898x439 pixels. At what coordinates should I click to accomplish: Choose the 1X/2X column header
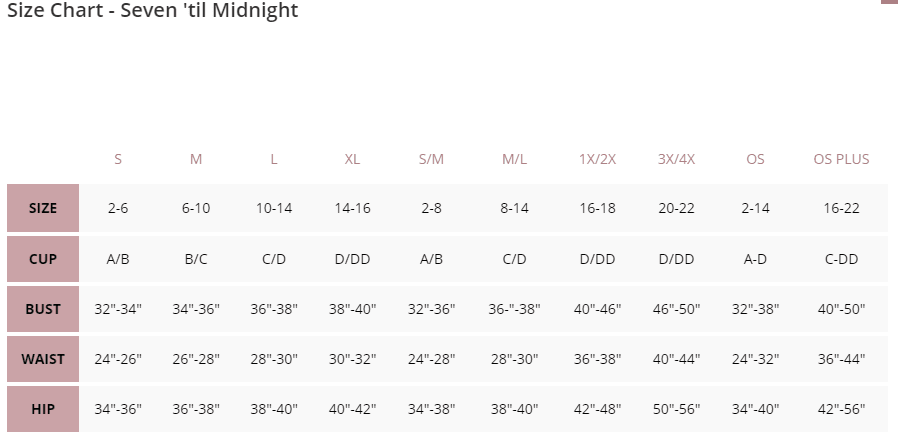[597, 159]
